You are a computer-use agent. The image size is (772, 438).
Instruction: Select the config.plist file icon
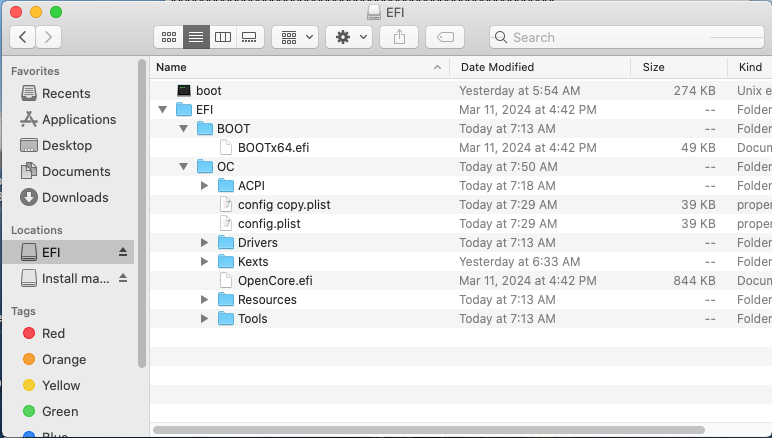point(225,223)
